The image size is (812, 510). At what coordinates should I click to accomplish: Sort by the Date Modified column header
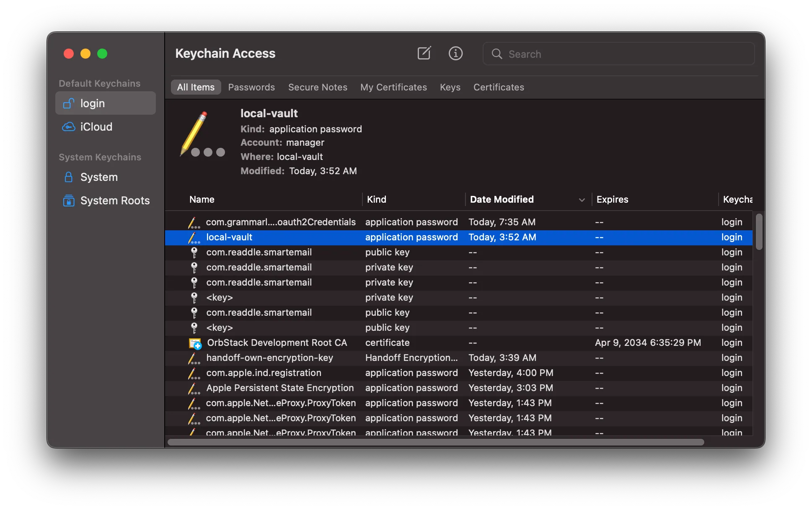(x=502, y=199)
